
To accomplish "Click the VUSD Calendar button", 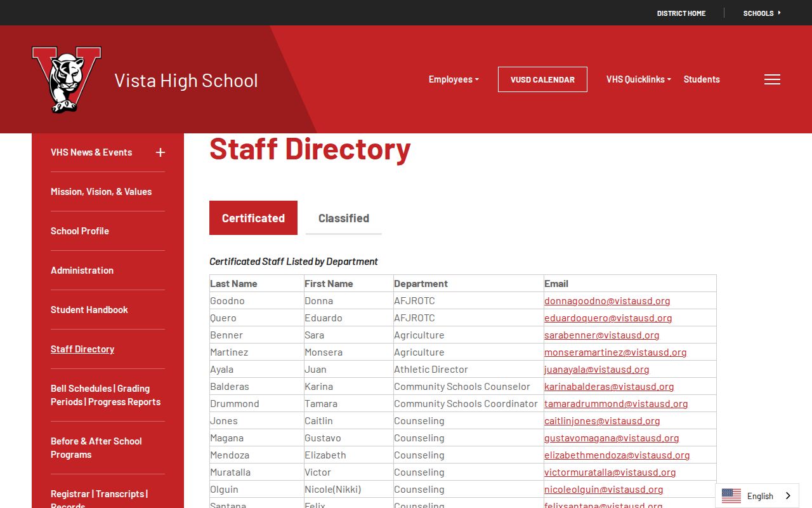I will pos(542,79).
